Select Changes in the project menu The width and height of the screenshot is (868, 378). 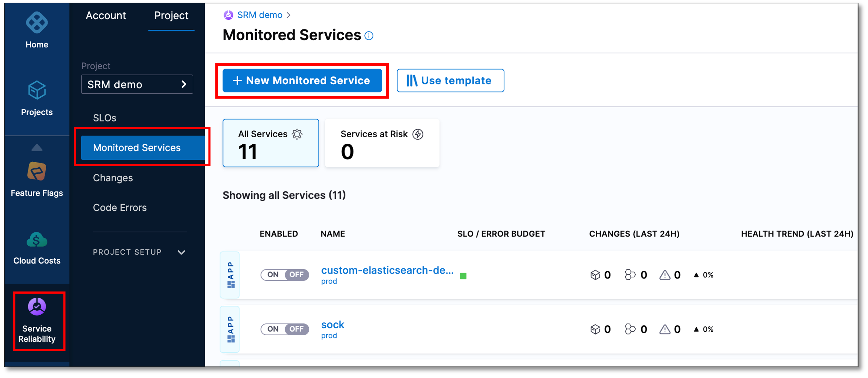113,177
